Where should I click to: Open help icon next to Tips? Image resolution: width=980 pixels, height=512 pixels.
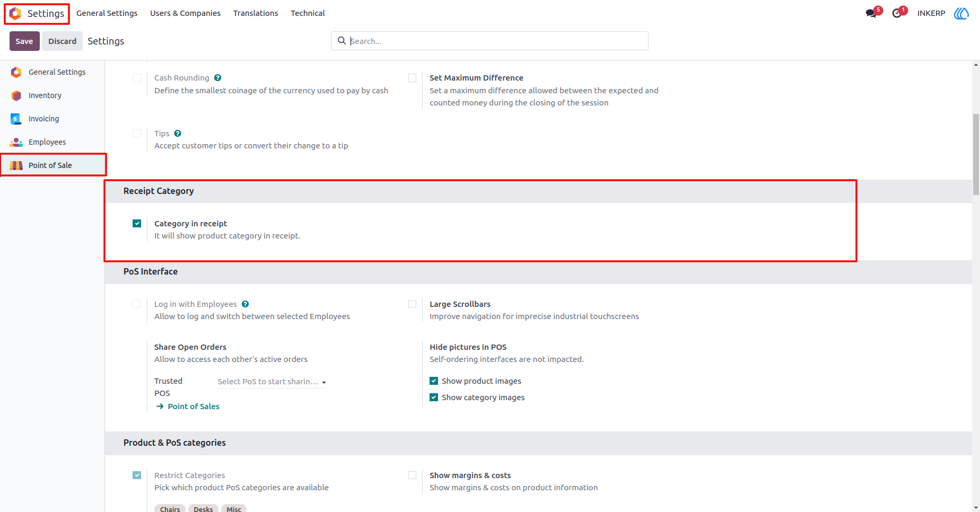point(178,134)
